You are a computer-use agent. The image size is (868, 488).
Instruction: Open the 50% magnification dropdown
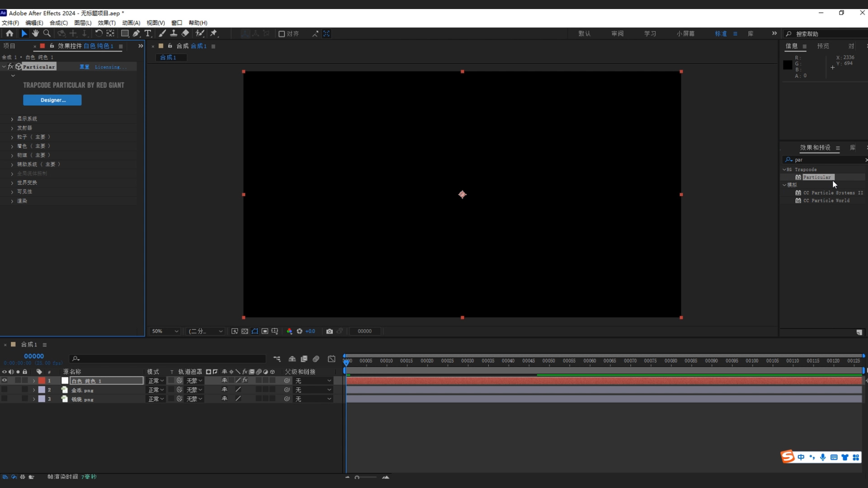point(165,331)
